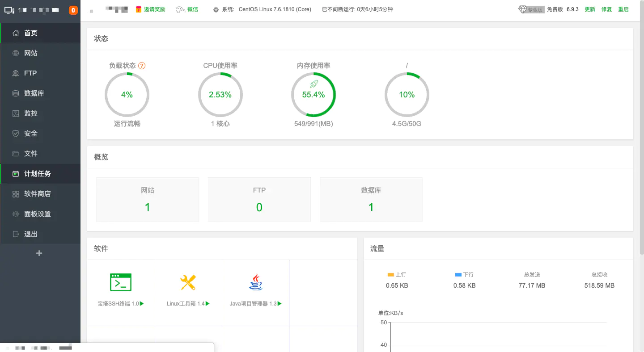Screen dimensions: 644x352
Task: Click the page vertical scrollbar
Action: 641,134
